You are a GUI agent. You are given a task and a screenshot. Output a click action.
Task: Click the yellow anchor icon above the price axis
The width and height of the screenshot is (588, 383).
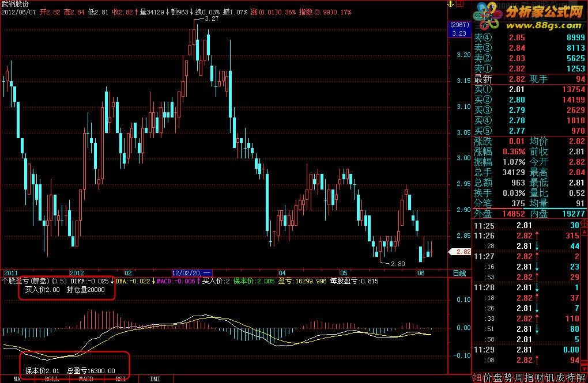click(450, 4)
